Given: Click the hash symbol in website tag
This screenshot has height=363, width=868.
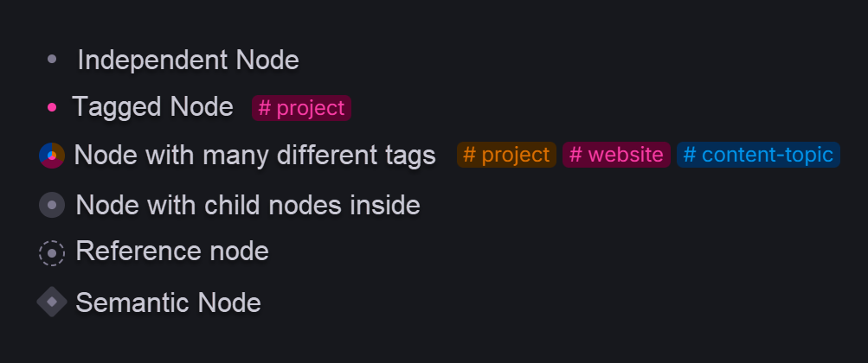Looking at the screenshot, I should [x=575, y=155].
